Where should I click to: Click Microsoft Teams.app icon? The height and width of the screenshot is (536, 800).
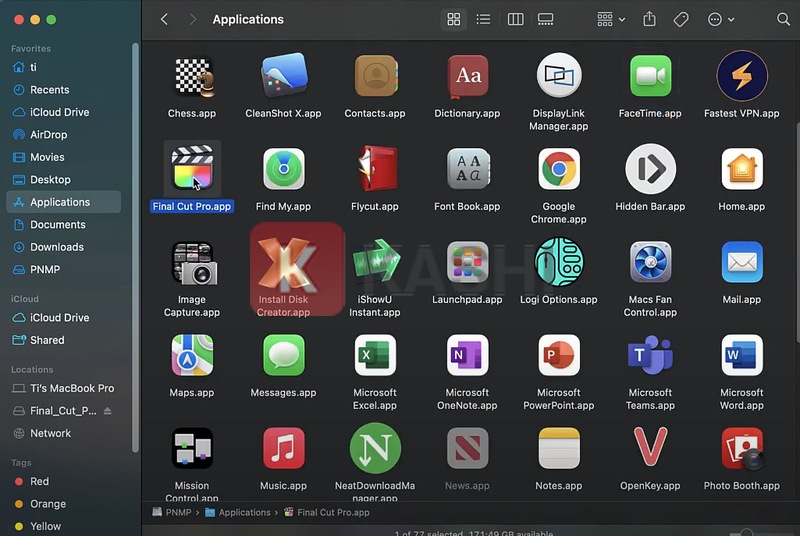tap(650, 355)
